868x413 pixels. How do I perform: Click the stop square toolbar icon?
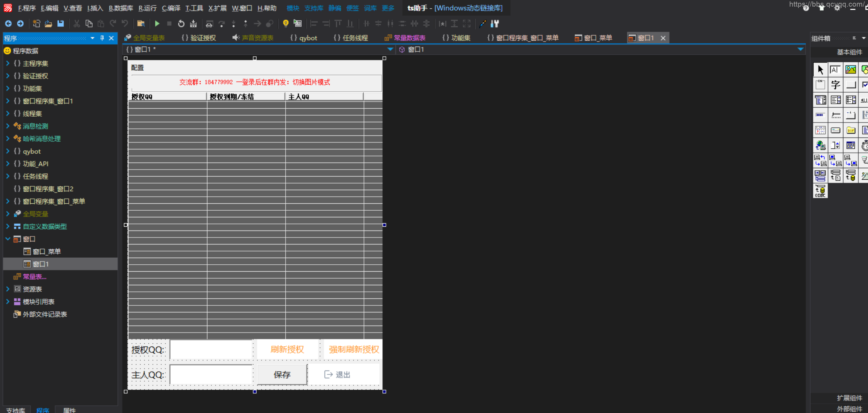coord(169,24)
